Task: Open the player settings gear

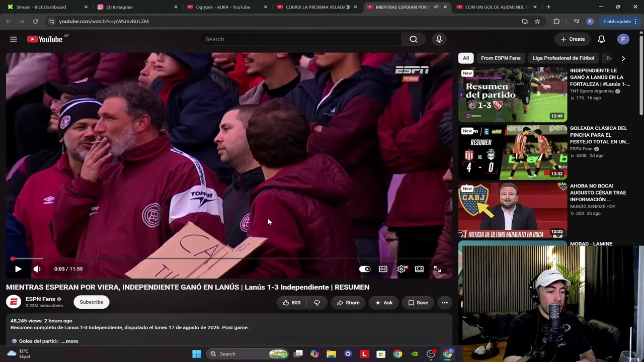Action: pos(401,269)
